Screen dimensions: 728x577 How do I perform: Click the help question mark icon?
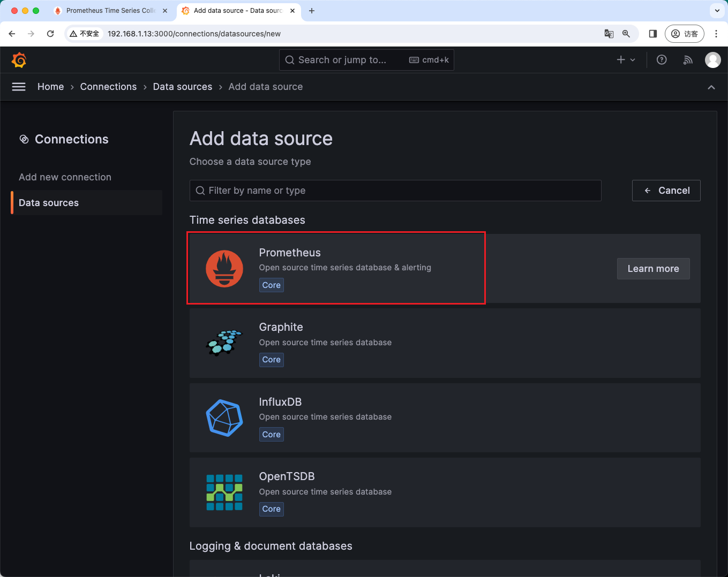point(662,60)
